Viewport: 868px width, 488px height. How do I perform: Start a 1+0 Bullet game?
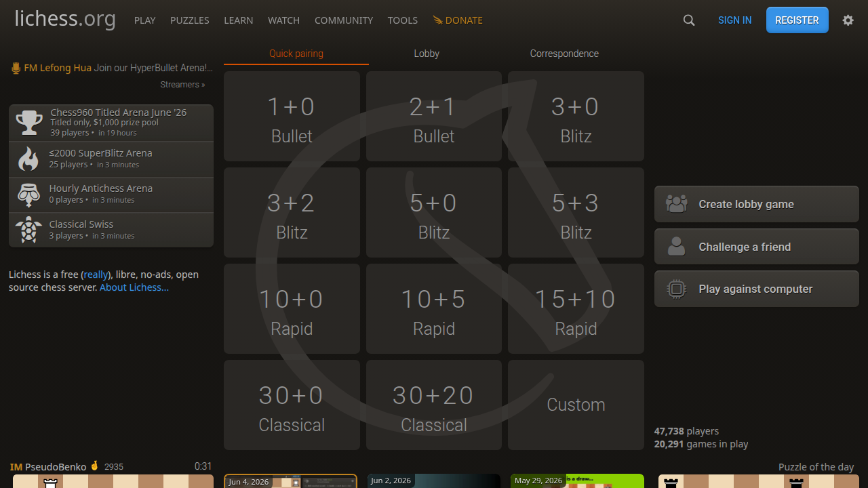click(292, 117)
